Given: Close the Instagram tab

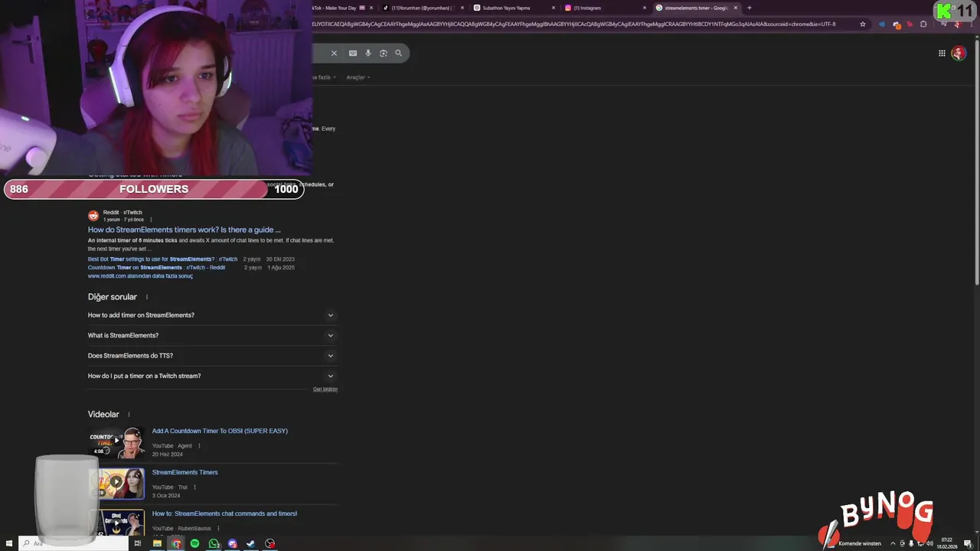Looking at the screenshot, I should click(645, 8).
